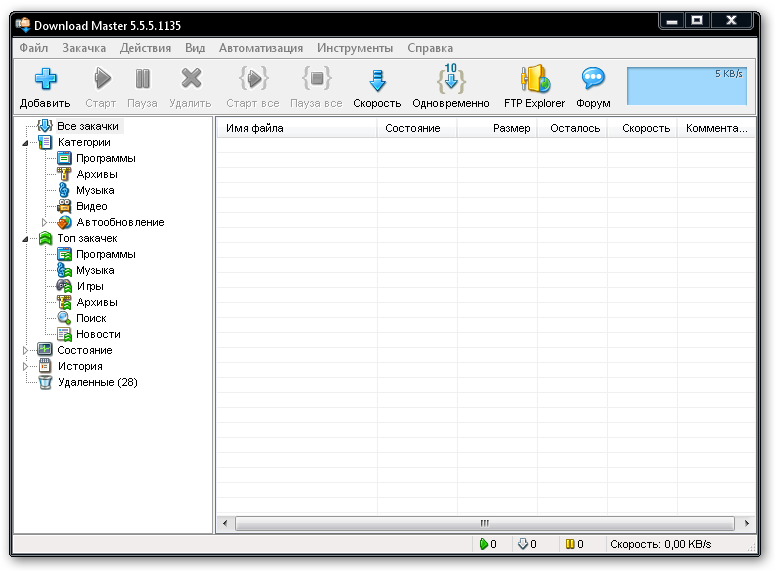This screenshot has height=571, width=775.
Task: Click the Добавить (add download) plus icon
Action: coord(45,79)
